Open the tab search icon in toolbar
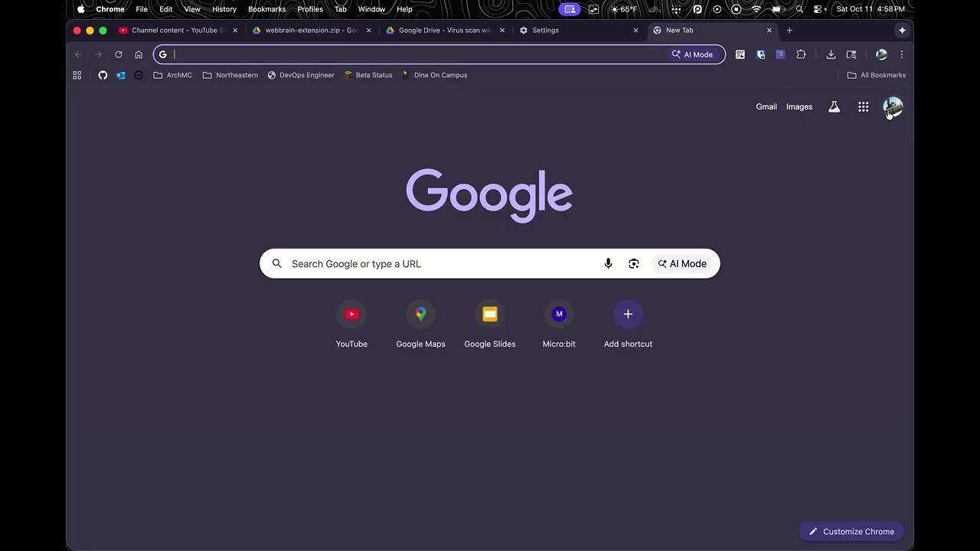980x551 pixels. (851, 54)
